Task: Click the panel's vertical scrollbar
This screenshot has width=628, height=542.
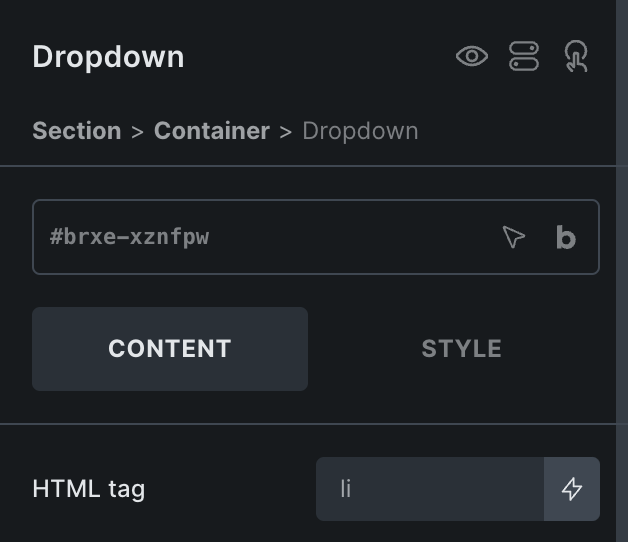Action: click(622, 271)
